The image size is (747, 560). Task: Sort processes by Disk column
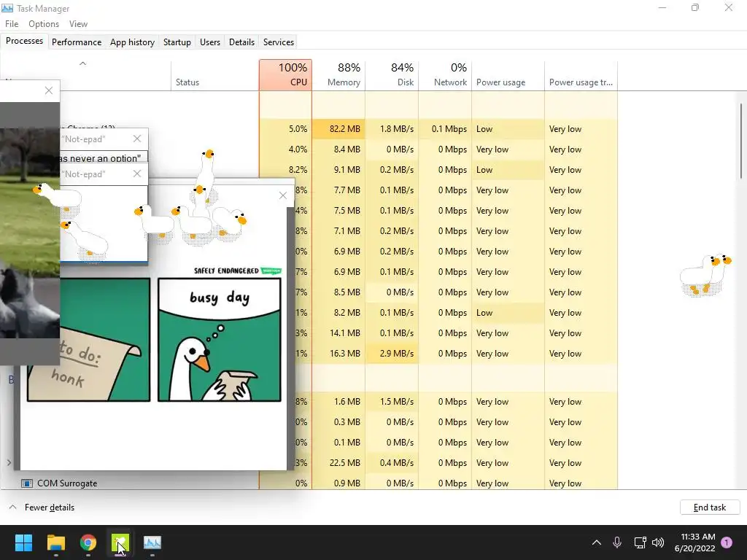click(x=392, y=75)
